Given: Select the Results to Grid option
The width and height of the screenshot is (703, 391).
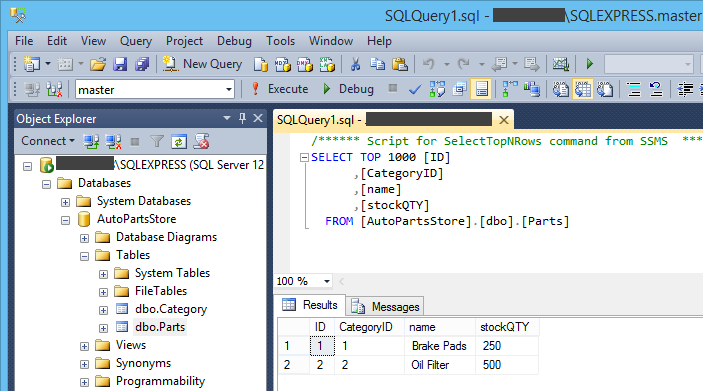Looking at the screenshot, I should pos(583,89).
